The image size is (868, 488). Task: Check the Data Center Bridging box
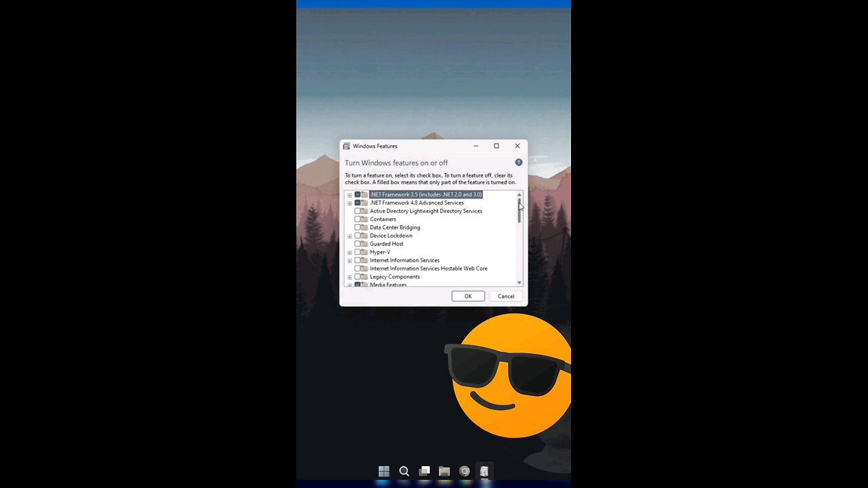click(x=357, y=227)
